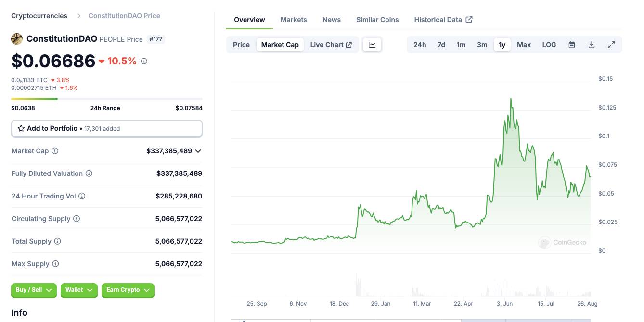The width and height of the screenshot is (644, 322).
Task: Show Fully Diluted Valuation info icon
Action: point(89,173)
